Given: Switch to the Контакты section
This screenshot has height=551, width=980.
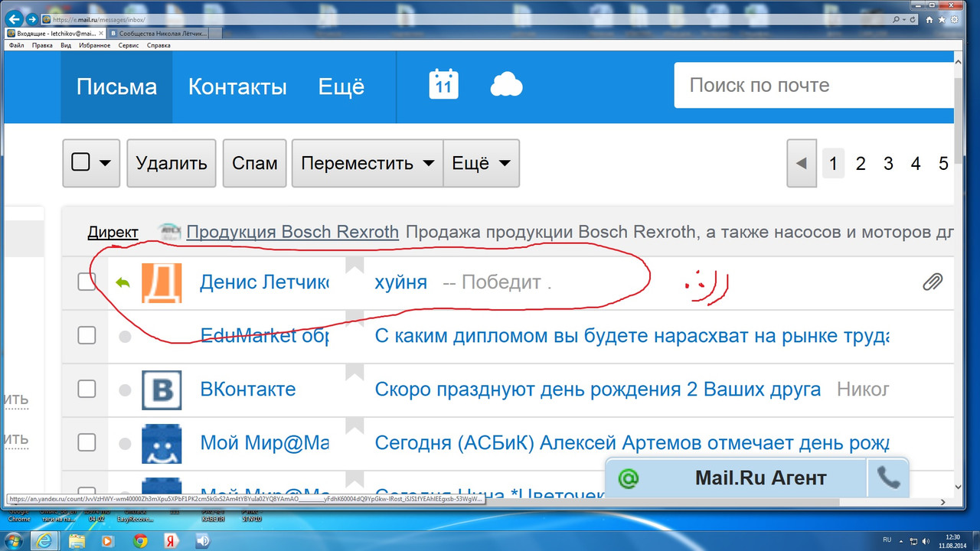Looking at the screenshot, I should (237, 86).
